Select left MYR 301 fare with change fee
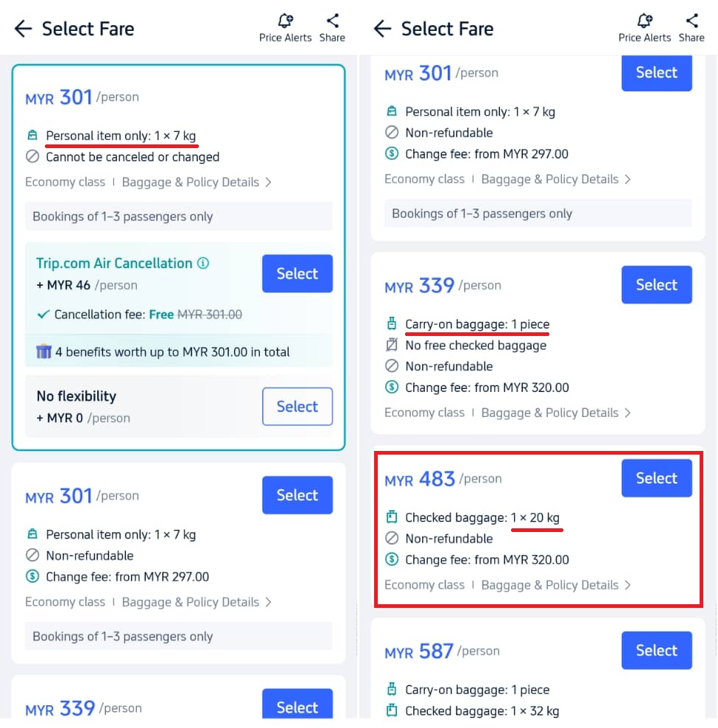 (297, 495)
